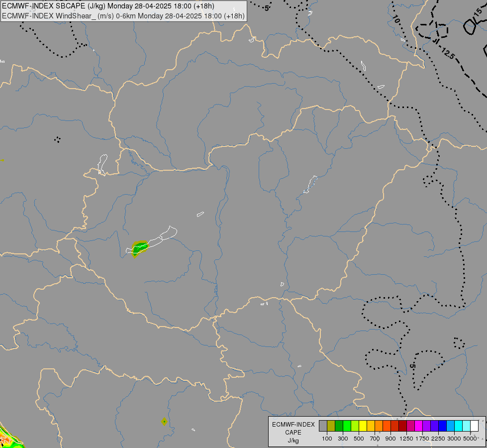Click the '10' wind shear contour label
The width and height of the screenshot is (487, 448).
[x=396, y=20]
